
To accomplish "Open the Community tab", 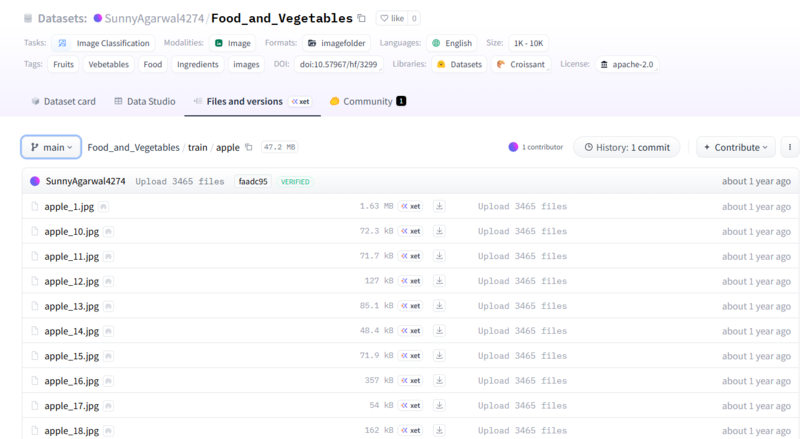I will pos(368,102).
